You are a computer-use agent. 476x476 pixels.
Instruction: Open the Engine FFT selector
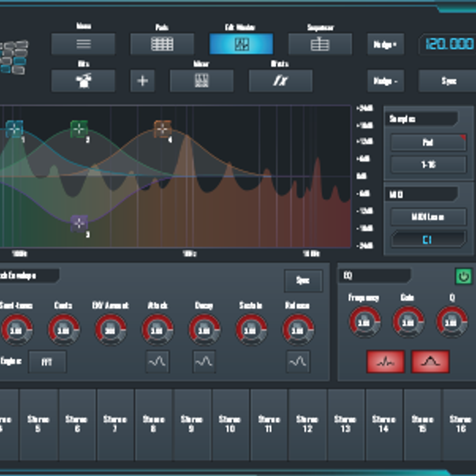(48, 362)
